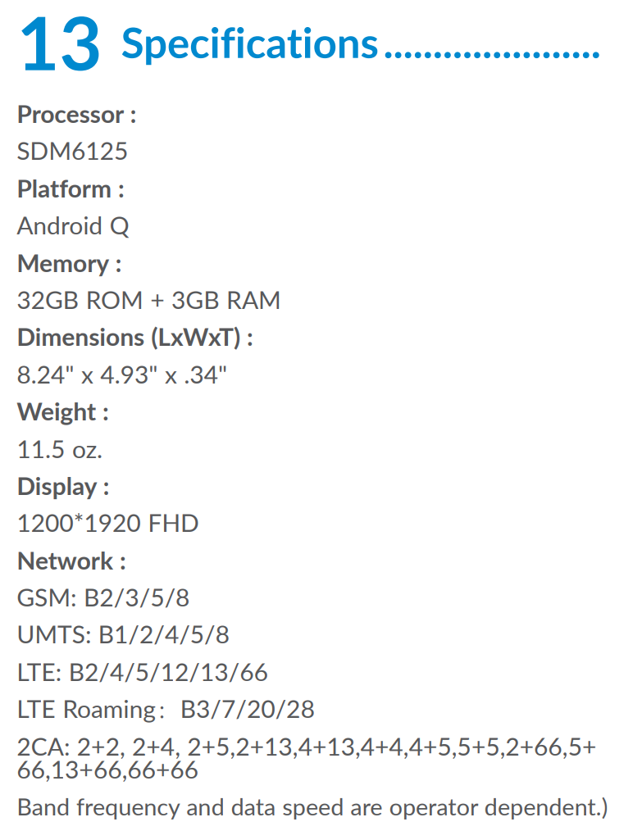Click the Specifications heading
The image size is (633, 840).
coord(249,44)
